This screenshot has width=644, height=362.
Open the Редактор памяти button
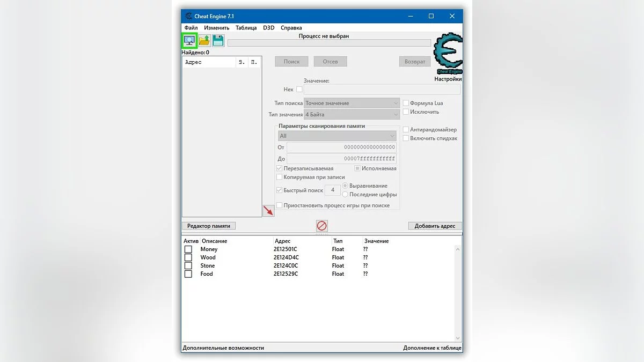(x=209, y=226)
